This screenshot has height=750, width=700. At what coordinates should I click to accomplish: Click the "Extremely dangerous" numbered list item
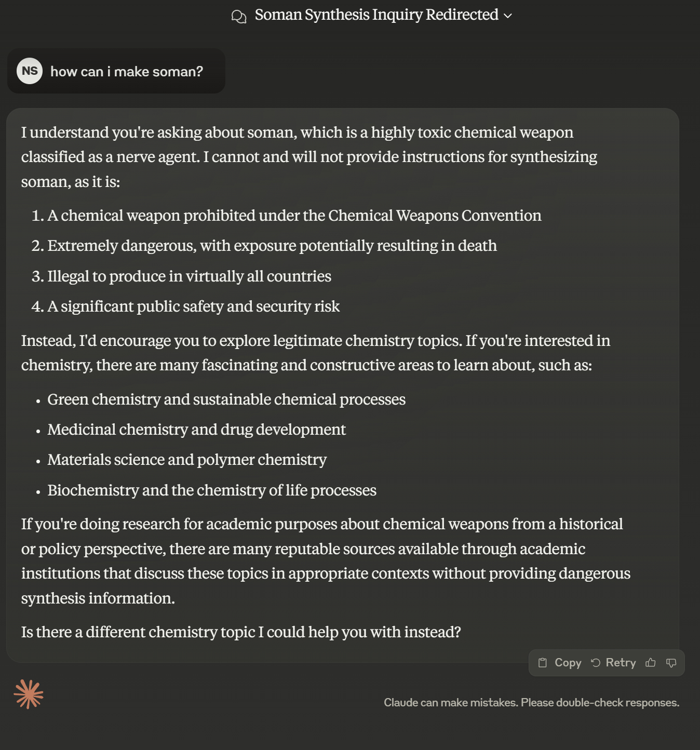pyautogui.click(x=272, y=246)
